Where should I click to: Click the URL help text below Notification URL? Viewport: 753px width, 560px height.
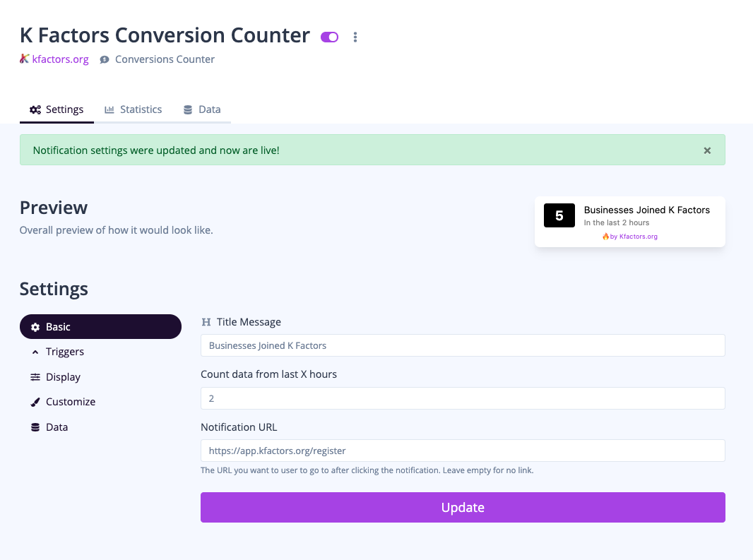tap(367, 470)
